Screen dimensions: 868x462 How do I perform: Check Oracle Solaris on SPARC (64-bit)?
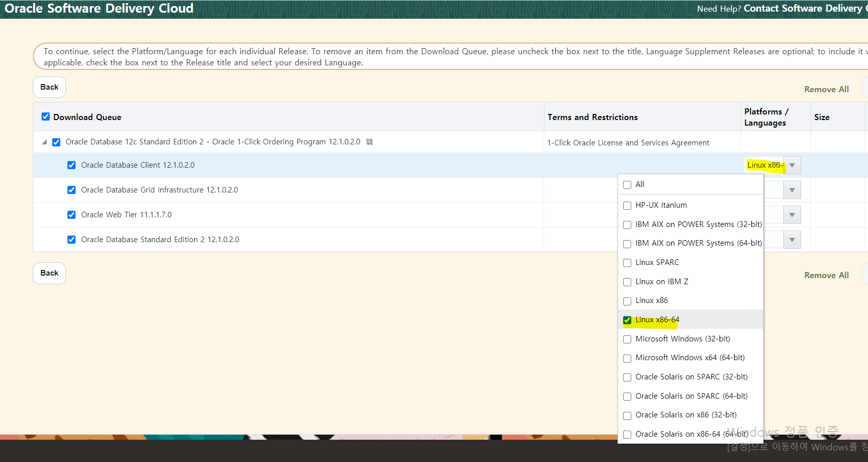[627, 397]
